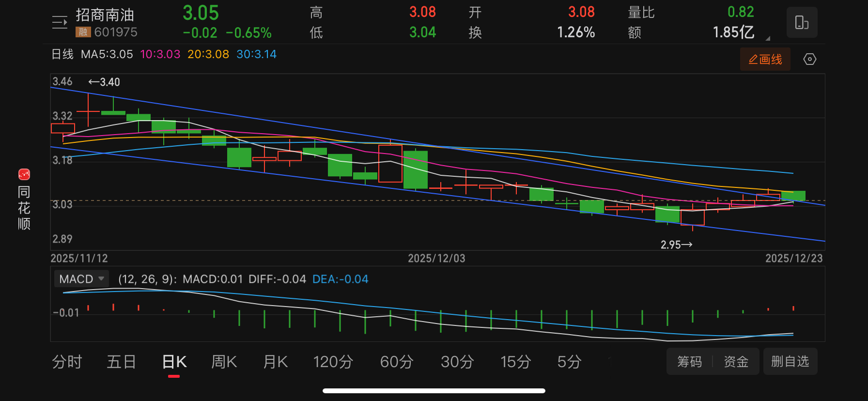This screenshot has width=868, height=401.
Task: Expand the quote details corner arrow
Action: coord(768,38)
